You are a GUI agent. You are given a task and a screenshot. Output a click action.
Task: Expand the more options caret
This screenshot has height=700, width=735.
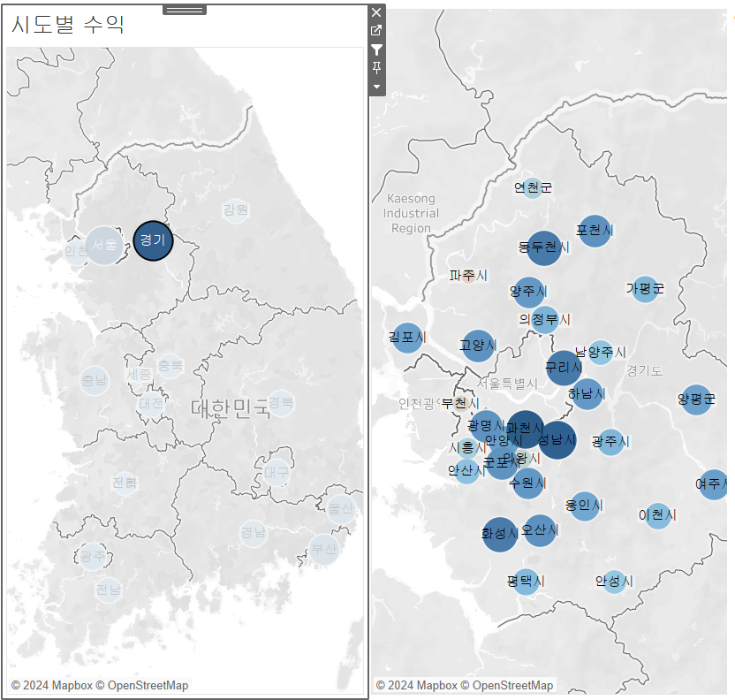(376, 87)
